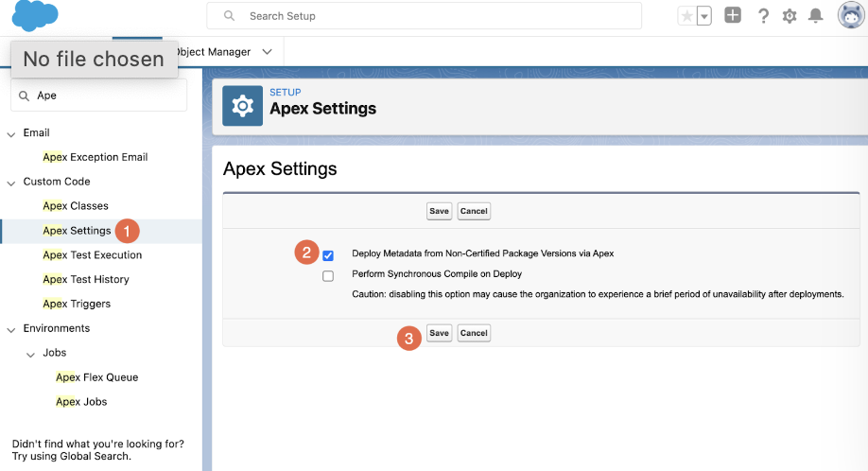
Task: Click the Jobs subsection label
Action: (x=54, y=353)
